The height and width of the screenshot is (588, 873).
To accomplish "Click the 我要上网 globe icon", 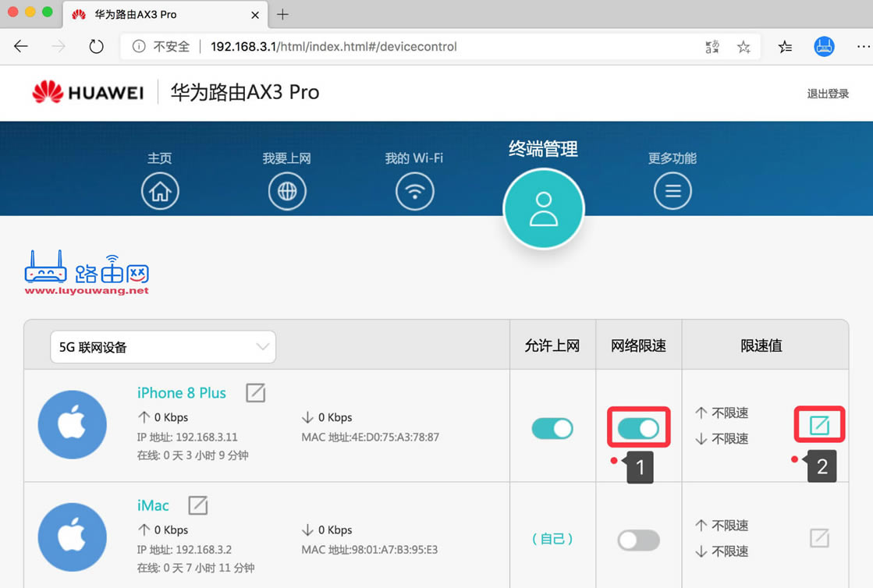I will [287, 190].
